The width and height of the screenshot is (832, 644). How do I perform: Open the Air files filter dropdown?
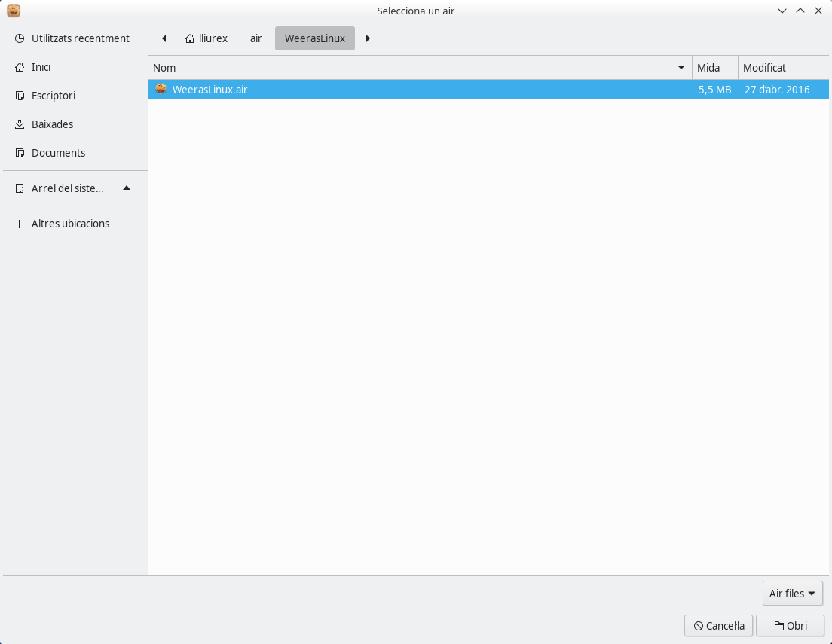tap(792, 593)
